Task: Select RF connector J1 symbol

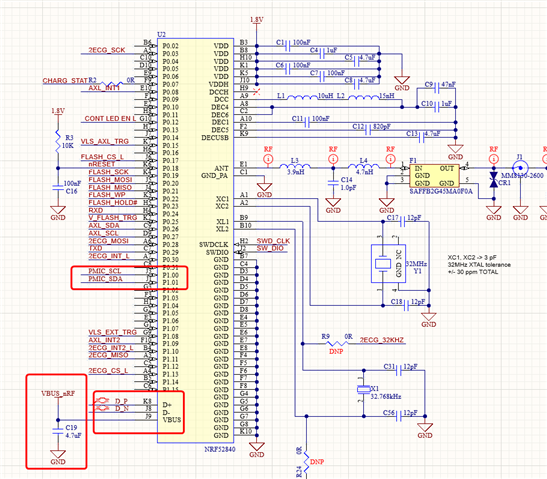Action: point(520,168)
